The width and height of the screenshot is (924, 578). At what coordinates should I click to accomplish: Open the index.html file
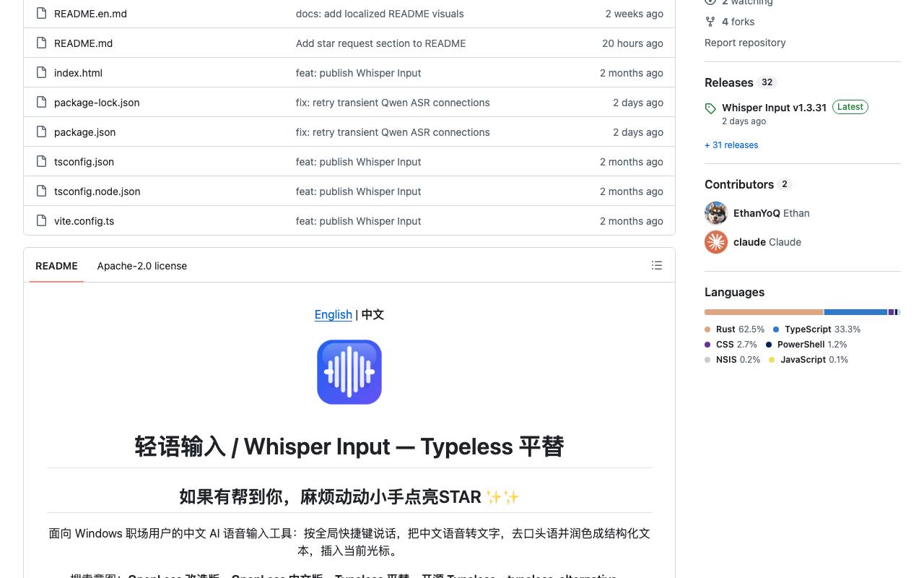click(78, 73)
